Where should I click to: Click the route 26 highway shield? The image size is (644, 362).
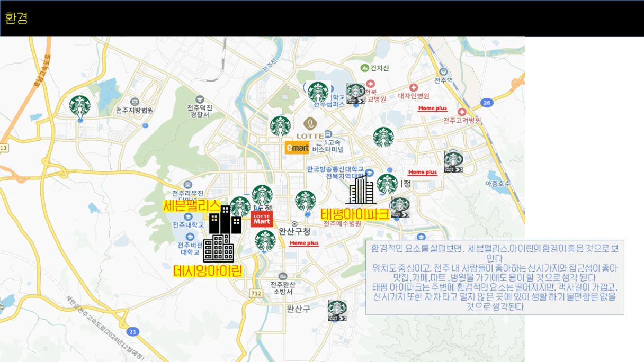487,102
